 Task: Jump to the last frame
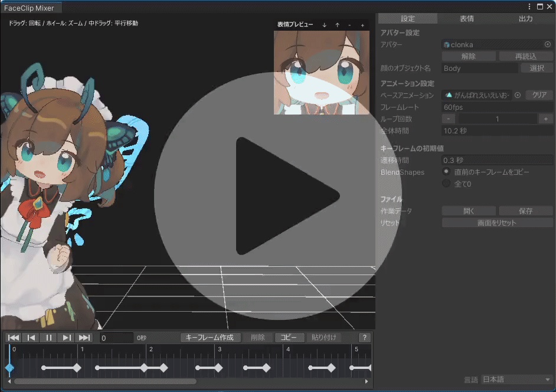(x=84, y=337)
